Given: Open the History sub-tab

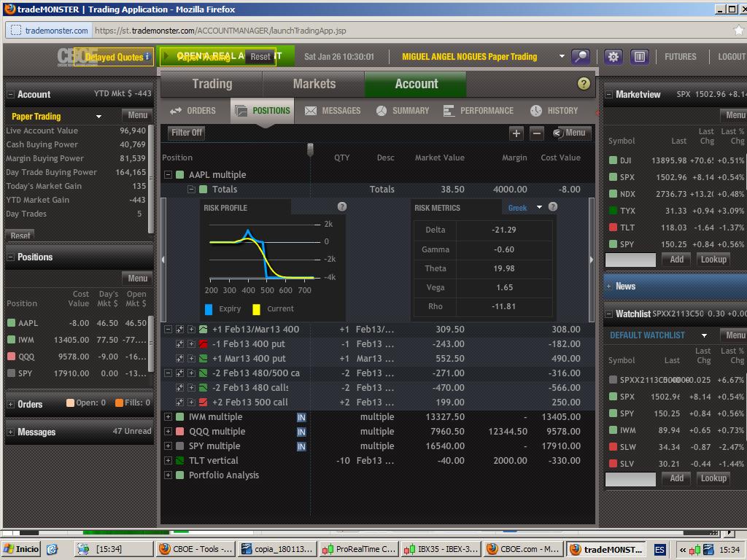Looking at the screenshot, I should click(x=554, y=111).
